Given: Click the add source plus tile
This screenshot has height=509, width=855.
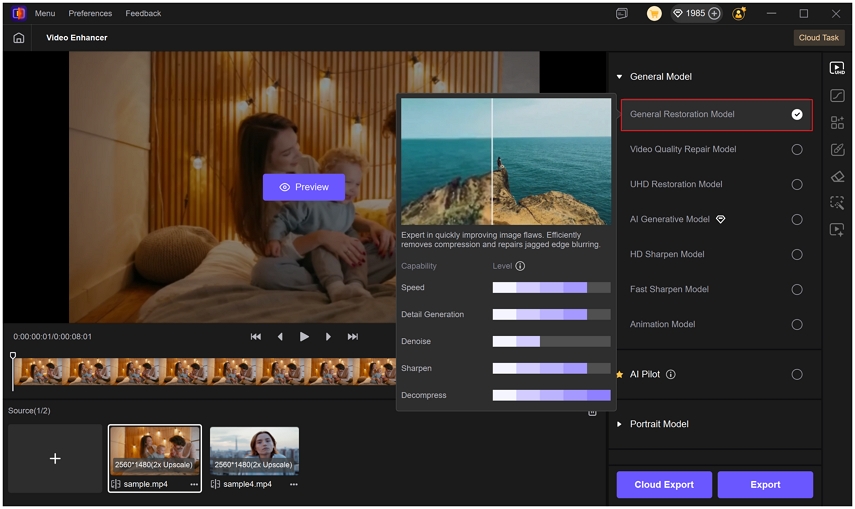Looking at the screenshot, I should click(x=55, y=458).
